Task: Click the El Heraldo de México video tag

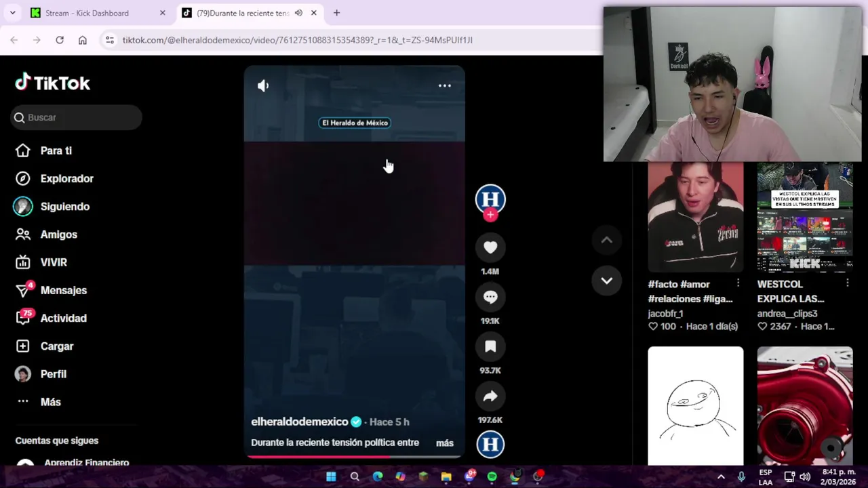Action: click(x=355, y=123)
